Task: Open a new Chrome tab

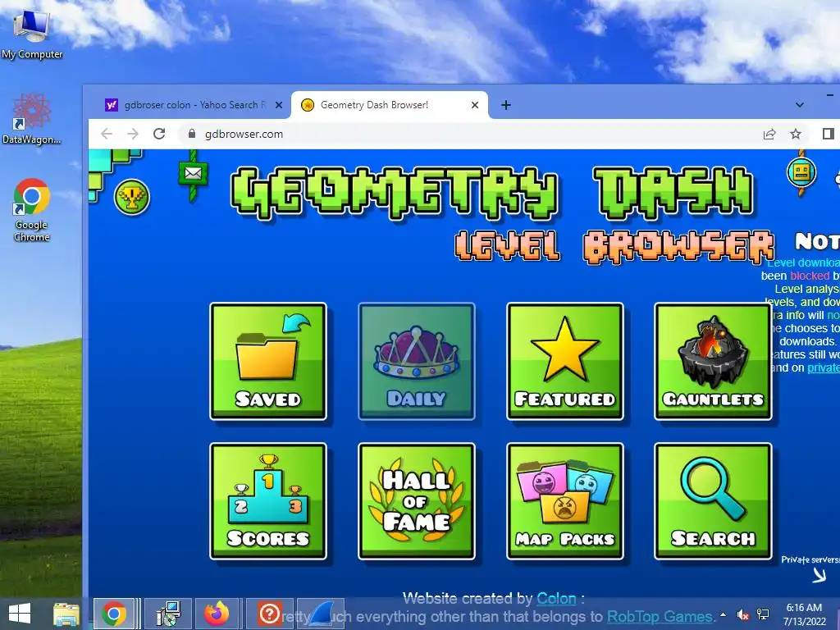Action: (505, 105)
